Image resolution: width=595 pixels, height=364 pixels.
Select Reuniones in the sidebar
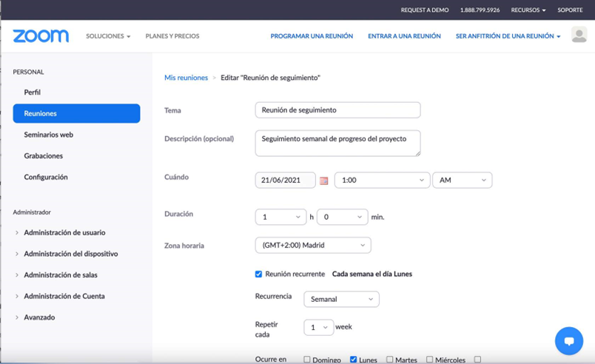click(x=76, y=113)
